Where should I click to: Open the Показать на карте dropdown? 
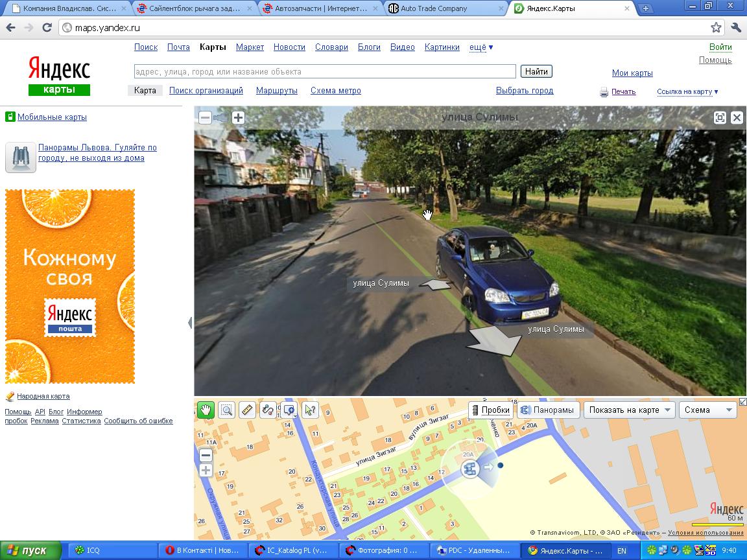[630, 410]
